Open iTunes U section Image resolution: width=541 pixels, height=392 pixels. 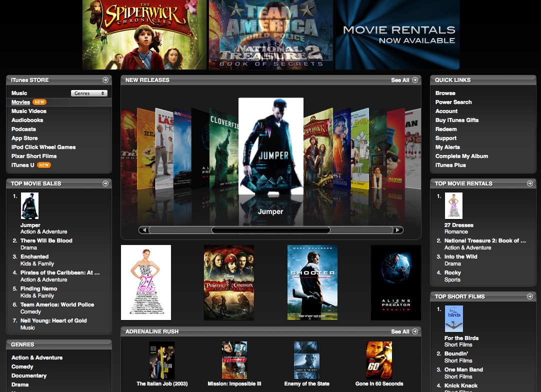23,165
